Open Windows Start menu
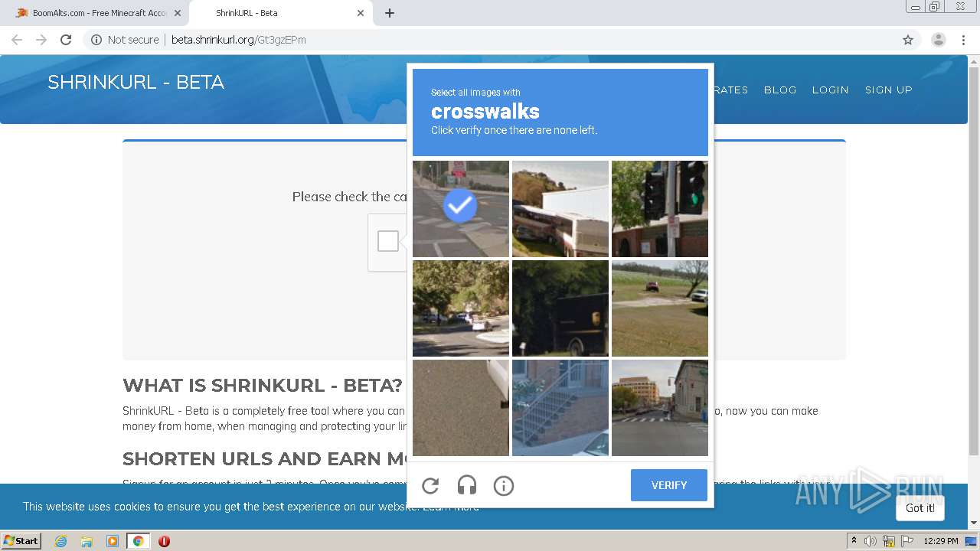The image size is (980, 551). coord(21,541)
